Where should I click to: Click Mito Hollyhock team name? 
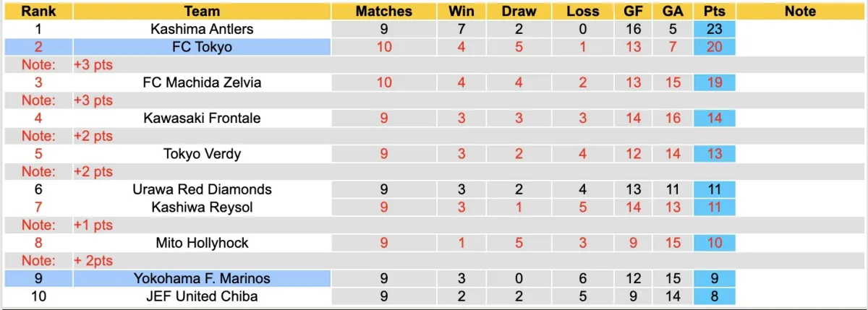[202, 243]
